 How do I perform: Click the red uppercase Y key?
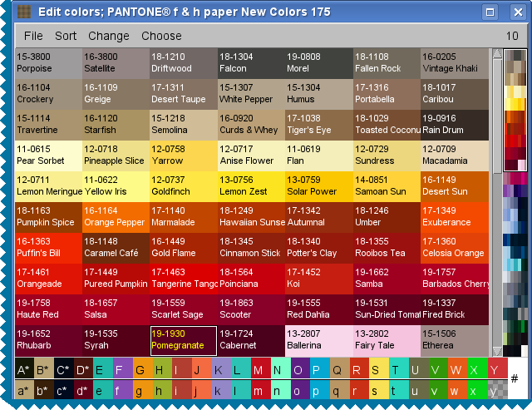[497, 369]
